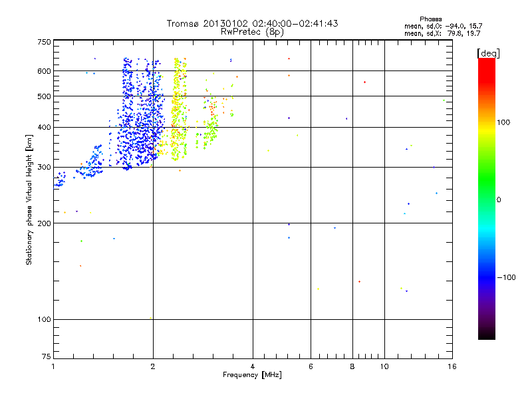This screenshot has height=399, width=532.
Task: Click the '[deg]' colorbar unit label
Action: click(x=488, y=53)
